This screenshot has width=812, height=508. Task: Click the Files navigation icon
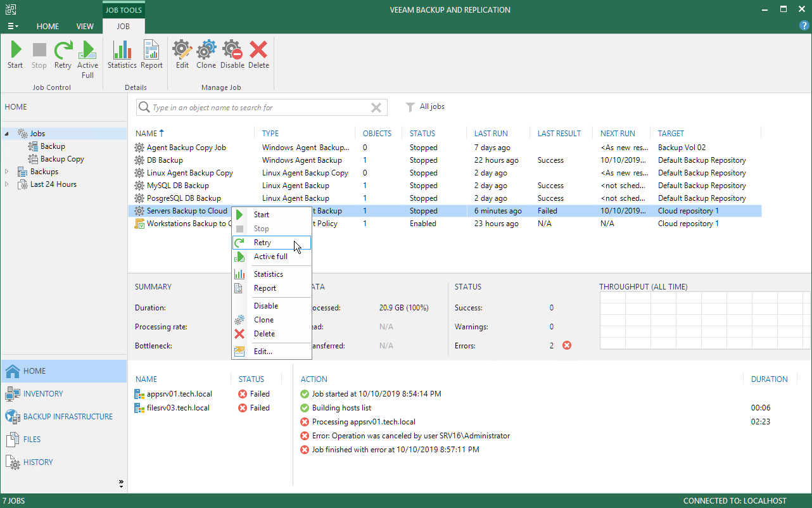(13, 440)
